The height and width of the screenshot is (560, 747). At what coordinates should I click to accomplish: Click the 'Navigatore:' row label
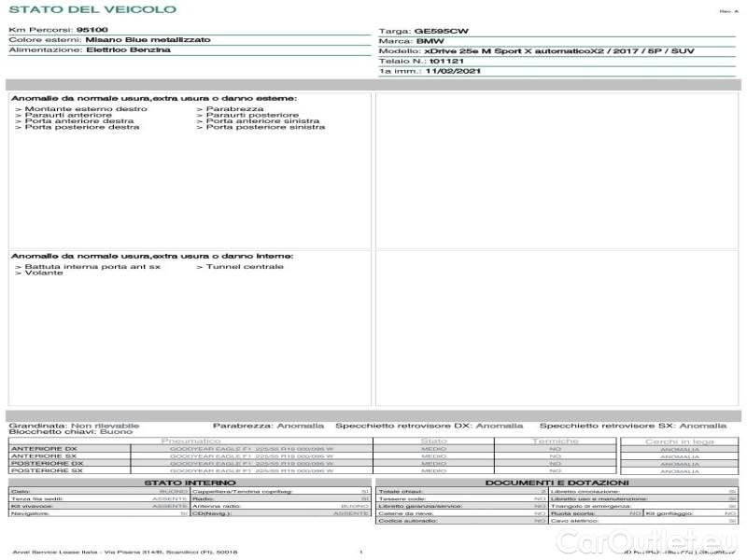tap(30, 513)
